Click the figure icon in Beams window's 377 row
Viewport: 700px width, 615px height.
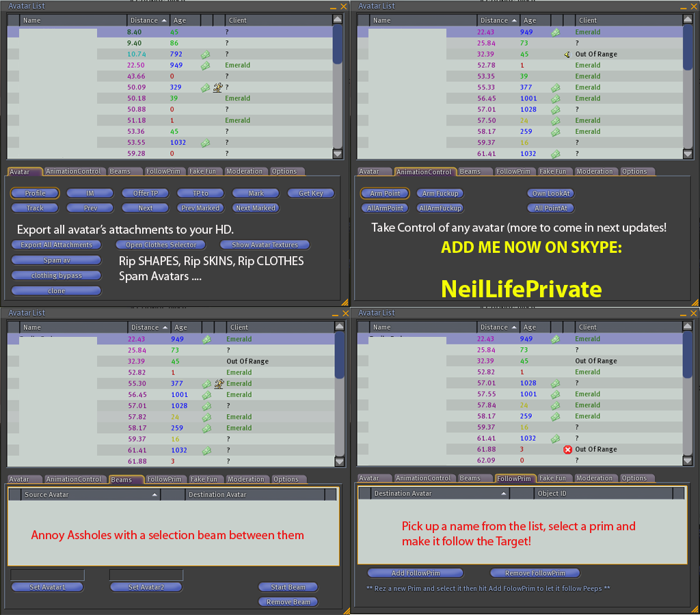[219, 383]
